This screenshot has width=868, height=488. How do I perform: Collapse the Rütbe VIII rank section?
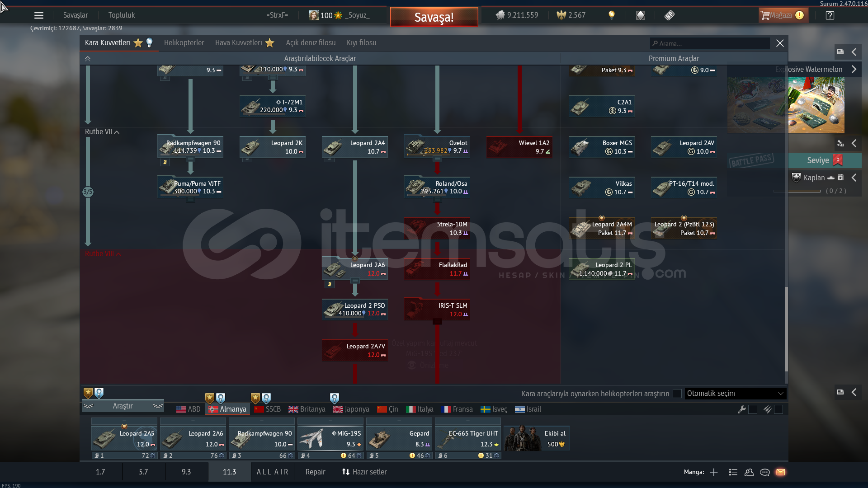click(x=103, y=253)
